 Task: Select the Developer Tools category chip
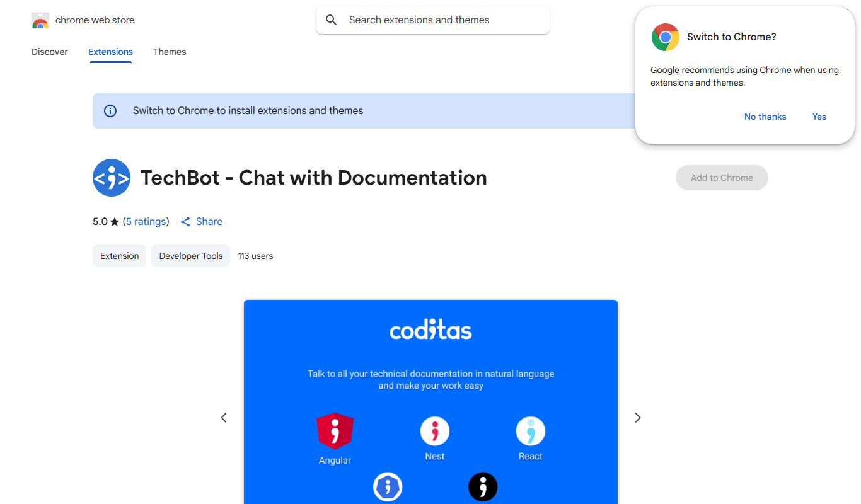(191, 256)
